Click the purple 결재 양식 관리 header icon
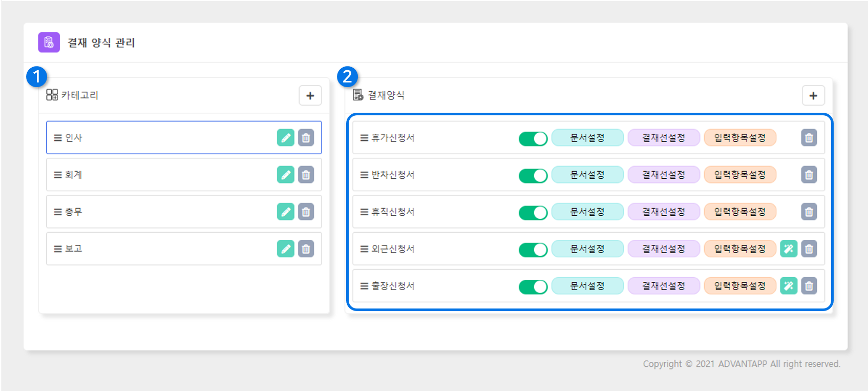 tap(49, 43)
